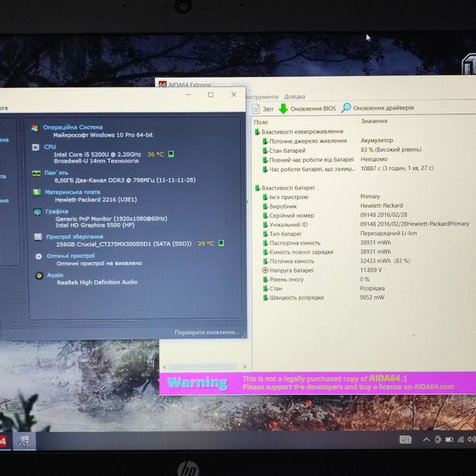Click the left arrow of AIDA64 horizontal scrollbar
Image resolution: width=476 pixels, height=476 pixels.
164,367
